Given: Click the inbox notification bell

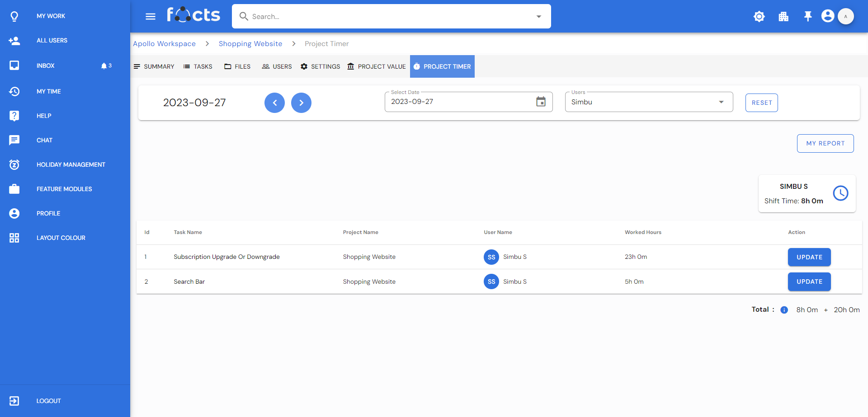Looking at the screenshot, I should (104, 66).
